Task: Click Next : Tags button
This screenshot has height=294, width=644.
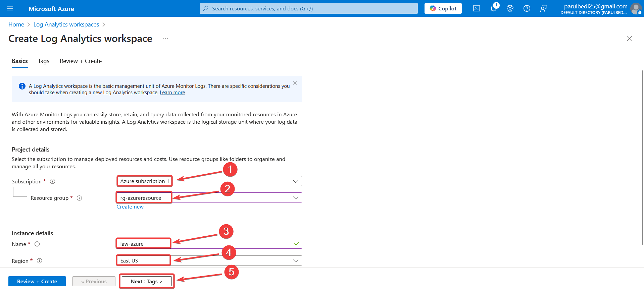Action: point(147,281)
